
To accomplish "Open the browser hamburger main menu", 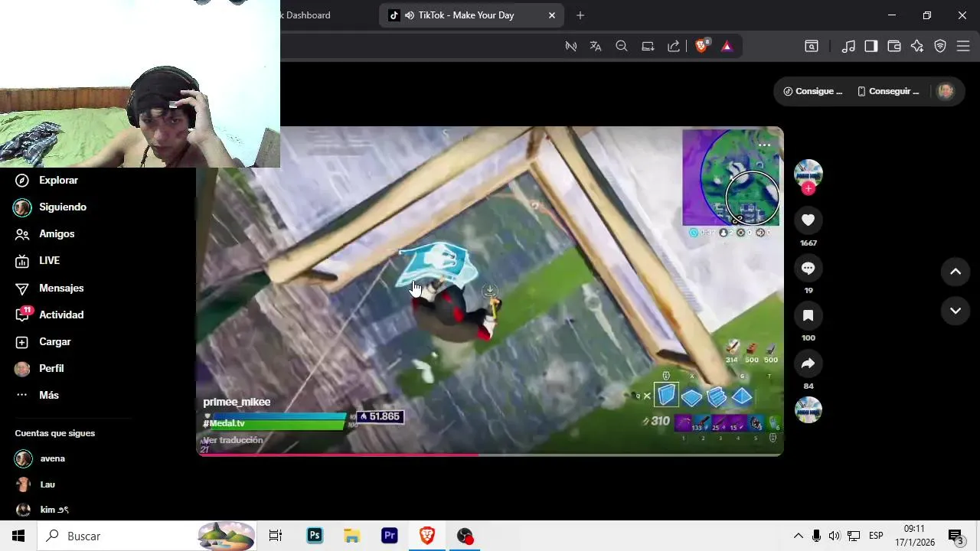I will click(963, 46).
